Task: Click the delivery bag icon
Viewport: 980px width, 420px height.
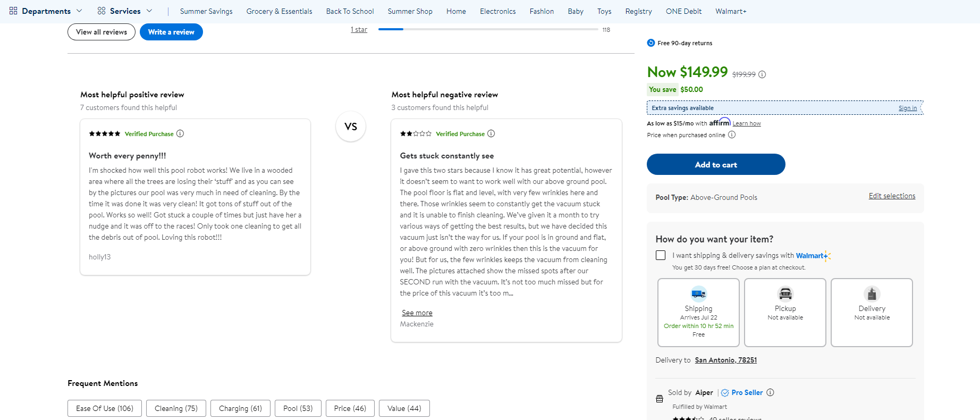Action: click(872, 293)
